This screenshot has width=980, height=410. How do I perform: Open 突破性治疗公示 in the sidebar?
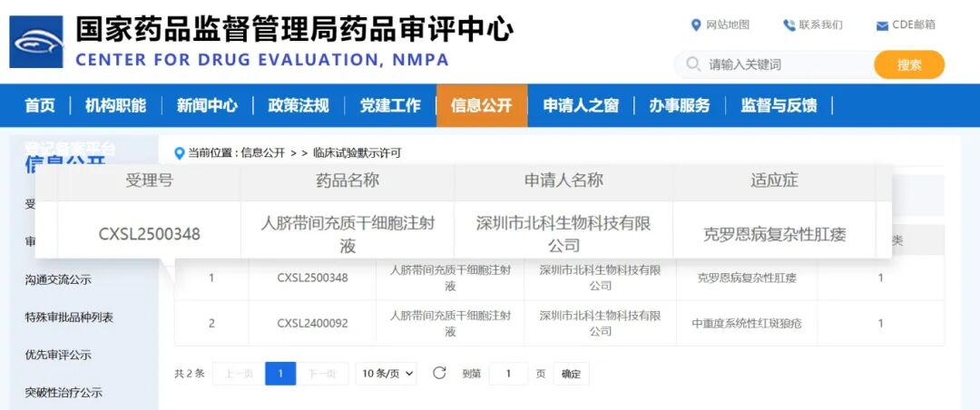pos(64,393)
